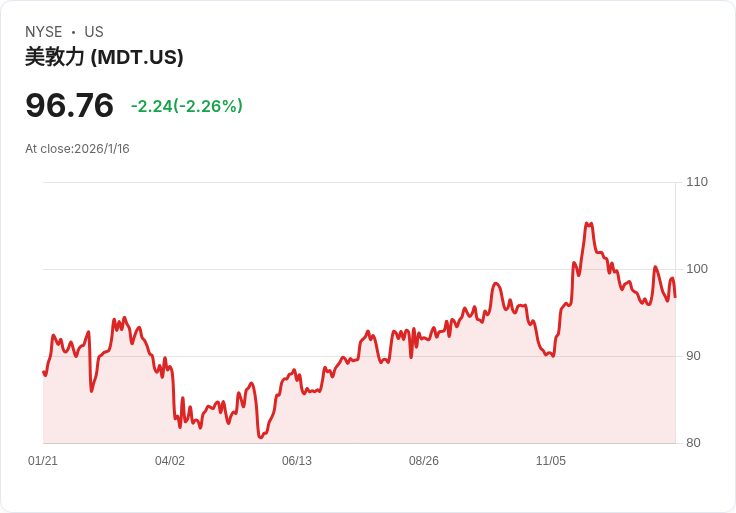Click the dot separator between NYSE and US
The width and height of the screenshot is (736, 513).
73,32
